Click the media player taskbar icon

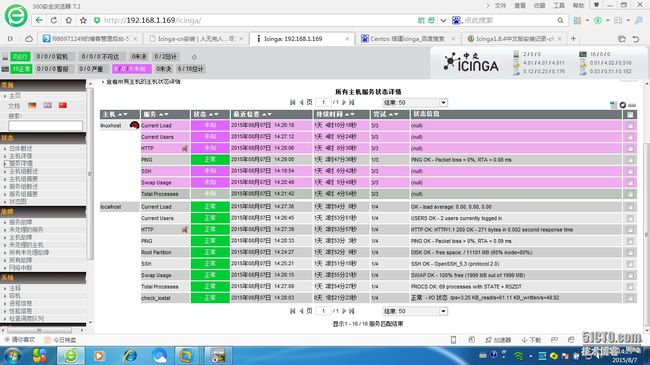point(99,356)
